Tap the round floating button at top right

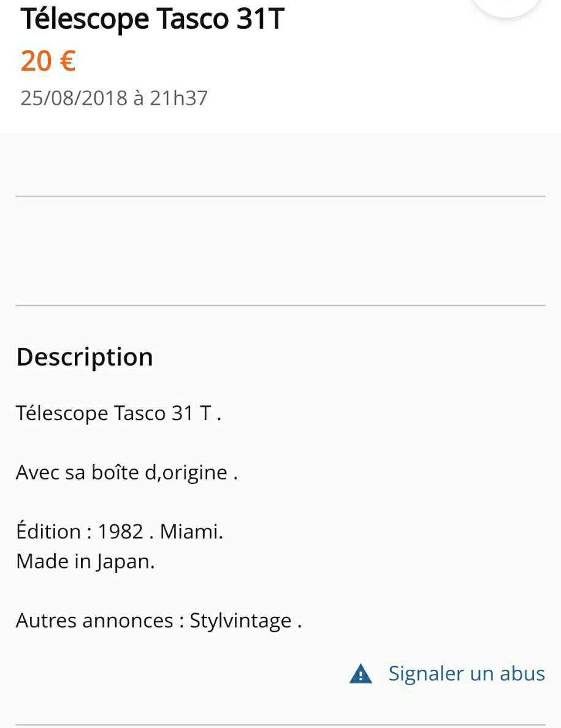pos(506,5)
